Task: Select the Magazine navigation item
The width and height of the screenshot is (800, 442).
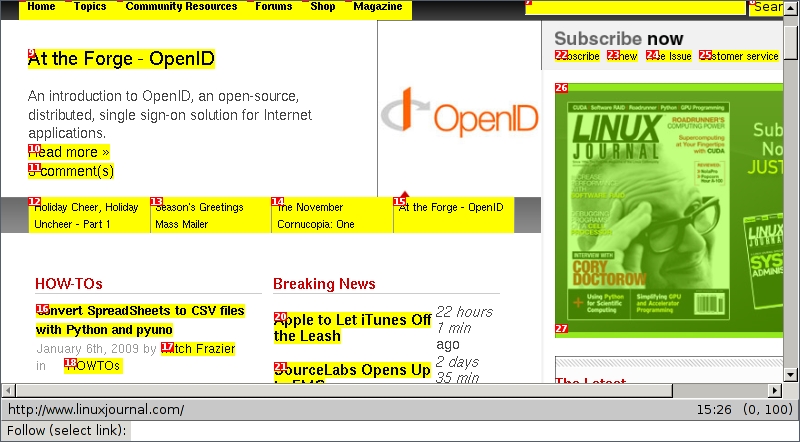Action: tap(377, 7)
